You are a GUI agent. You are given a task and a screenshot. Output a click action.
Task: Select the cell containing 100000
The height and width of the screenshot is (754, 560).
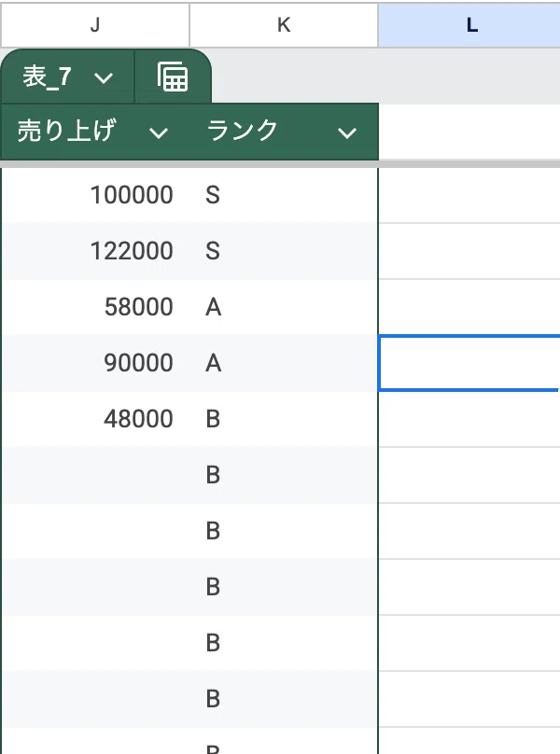click(x=95, y=195)
